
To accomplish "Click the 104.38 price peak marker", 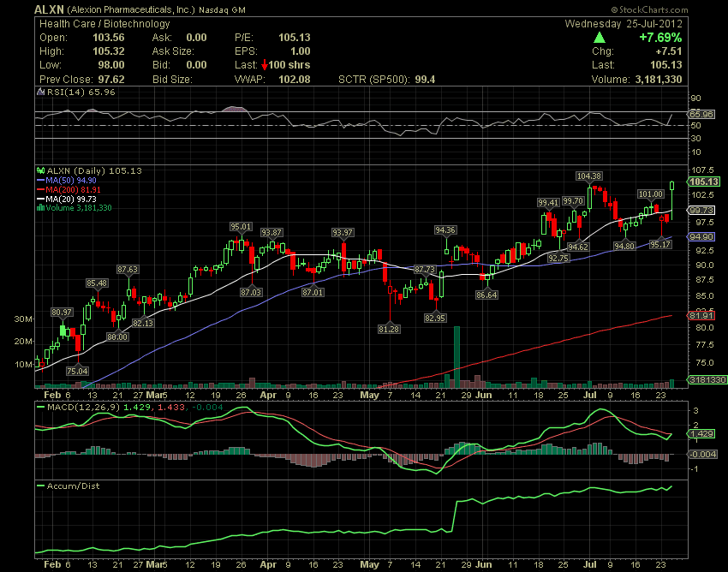I will pyautogui.click(x=588, y=176).
